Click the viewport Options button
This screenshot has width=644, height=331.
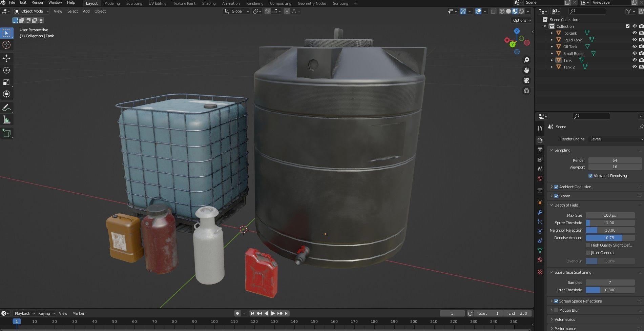[x=521, y=20]
